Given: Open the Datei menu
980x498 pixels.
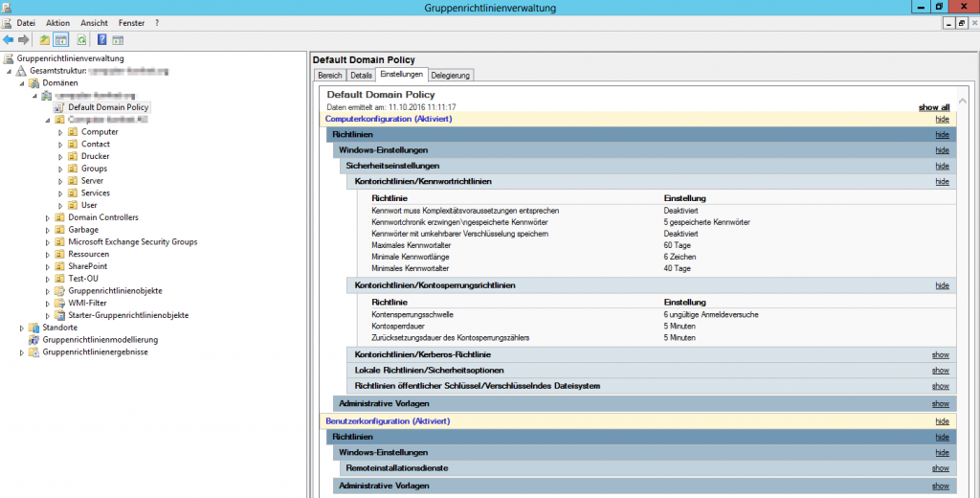Looking at the screenshot, I should [x=26, y=23].
